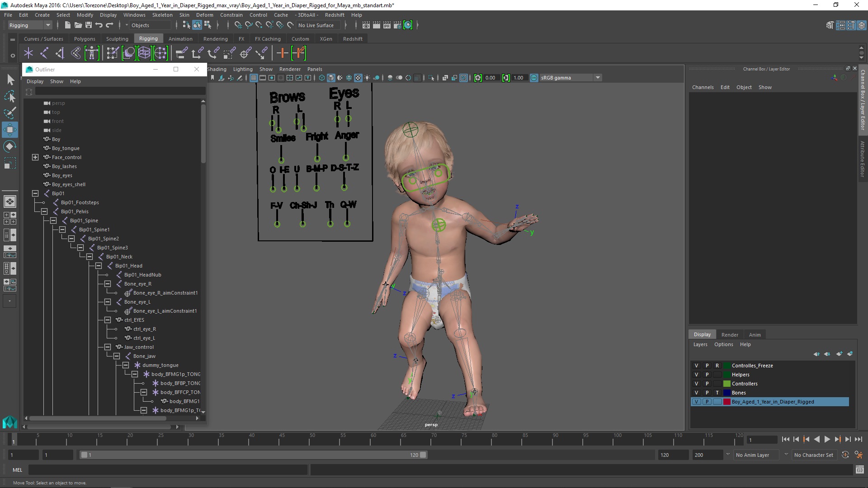Open the Objects selection mask dropdown
Image resolution: width=868 pixels, height=488 pixels.
pyautogui.click(x=150, y=25)
